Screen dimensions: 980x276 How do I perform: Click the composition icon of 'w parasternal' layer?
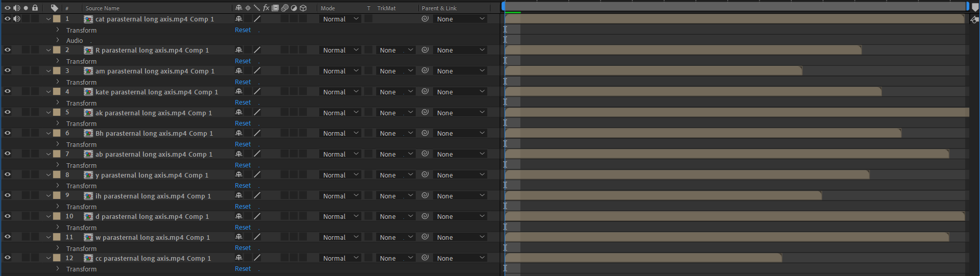tap(88, 238)
